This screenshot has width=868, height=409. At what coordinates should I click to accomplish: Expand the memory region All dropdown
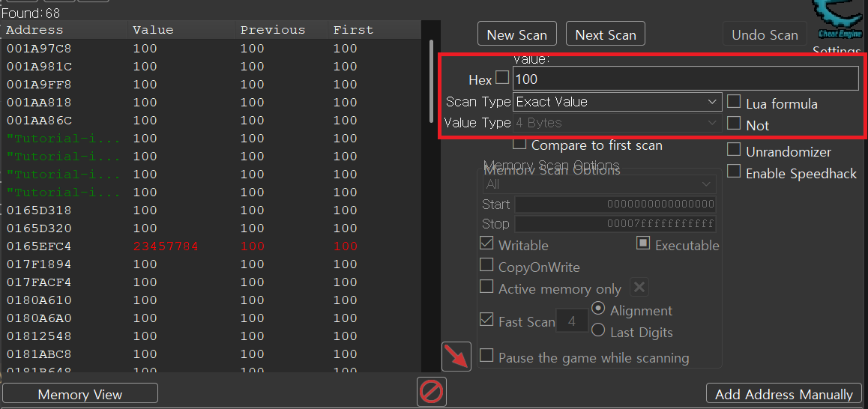(598, 184)
